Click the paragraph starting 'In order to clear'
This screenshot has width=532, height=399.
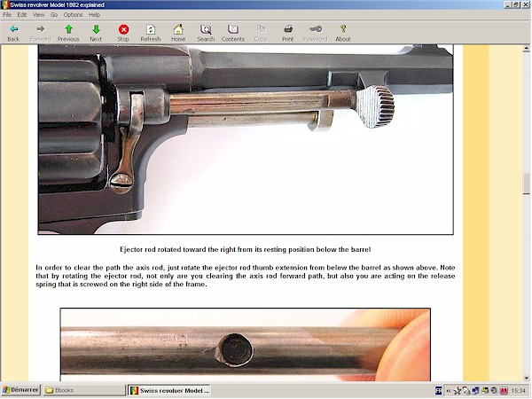[246, 276]
